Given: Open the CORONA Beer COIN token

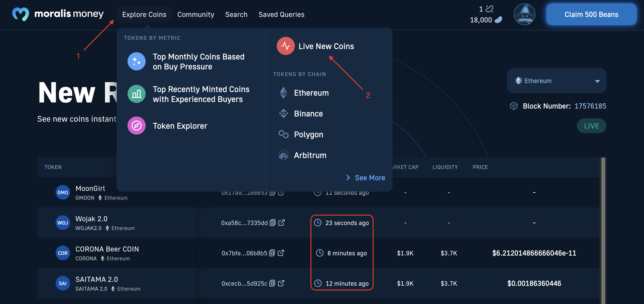Looking at the screenshot, I should pos(107,249).
